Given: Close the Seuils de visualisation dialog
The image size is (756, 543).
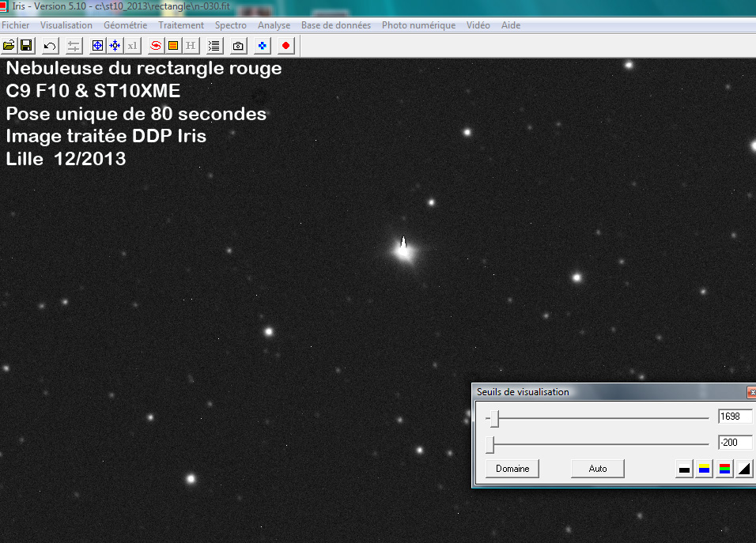Looking at the screenshot, I should [x=752, y=392].
